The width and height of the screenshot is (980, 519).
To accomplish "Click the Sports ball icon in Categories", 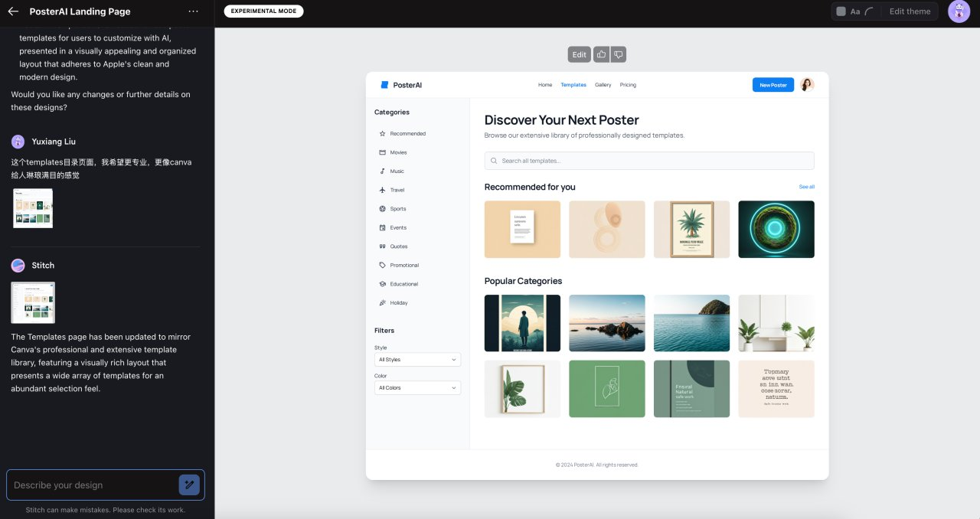I will 382,209.
